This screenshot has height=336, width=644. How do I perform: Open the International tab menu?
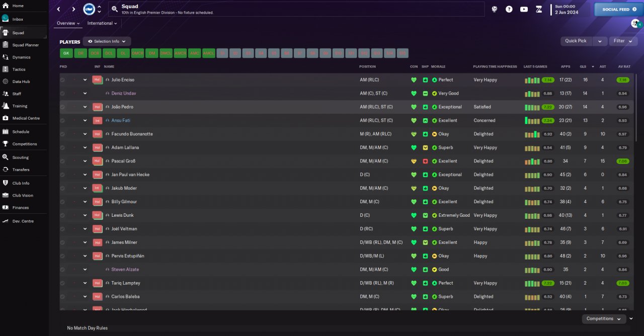[102, 23]
